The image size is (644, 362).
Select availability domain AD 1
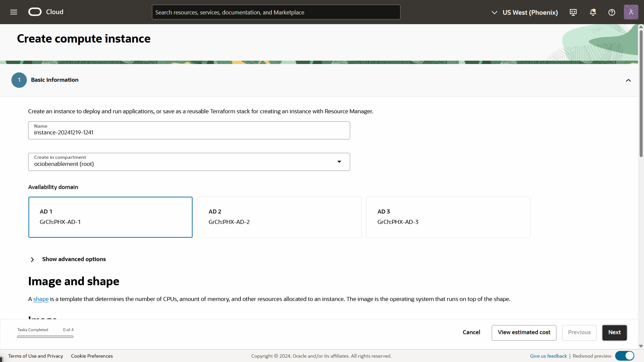(x=110, y=217)
